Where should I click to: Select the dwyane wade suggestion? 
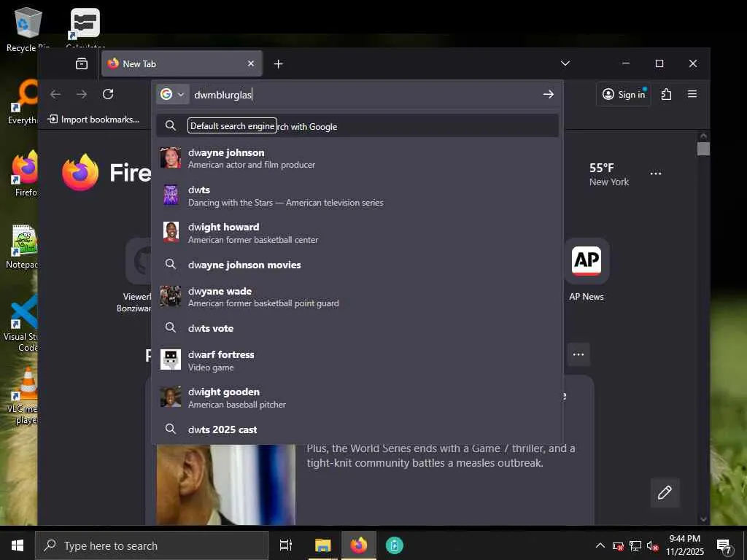pyautogui.click(x=357, y=297)
